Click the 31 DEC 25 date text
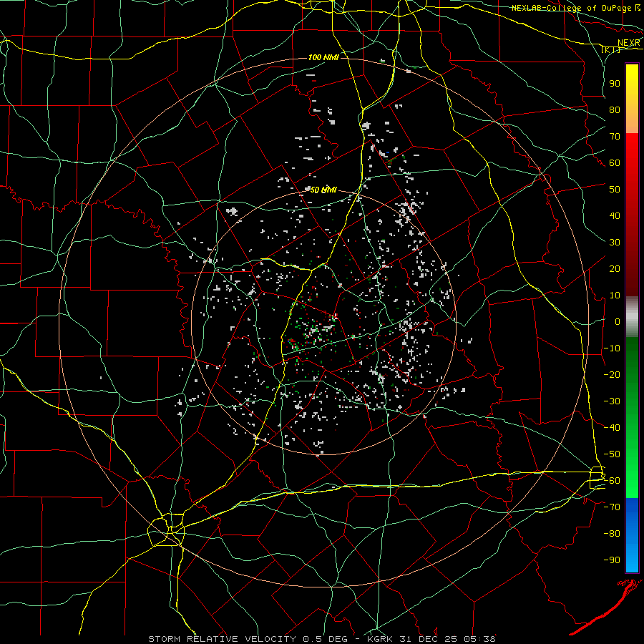The height and width of the screenshot is (644, 644). tap(428, 639)
